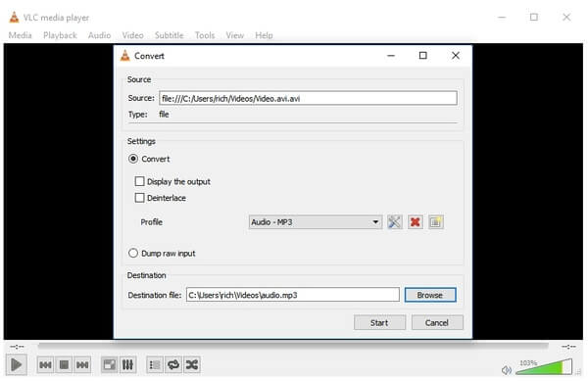Select Dump raw input radio option
The width and height of the screenshot is (588, 381).
[133, 254]
